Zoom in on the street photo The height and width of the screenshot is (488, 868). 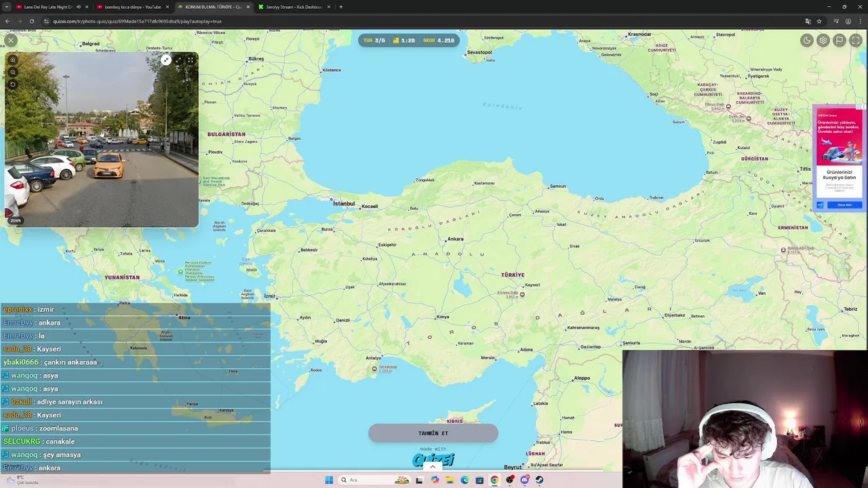click(x=13, y=60)
